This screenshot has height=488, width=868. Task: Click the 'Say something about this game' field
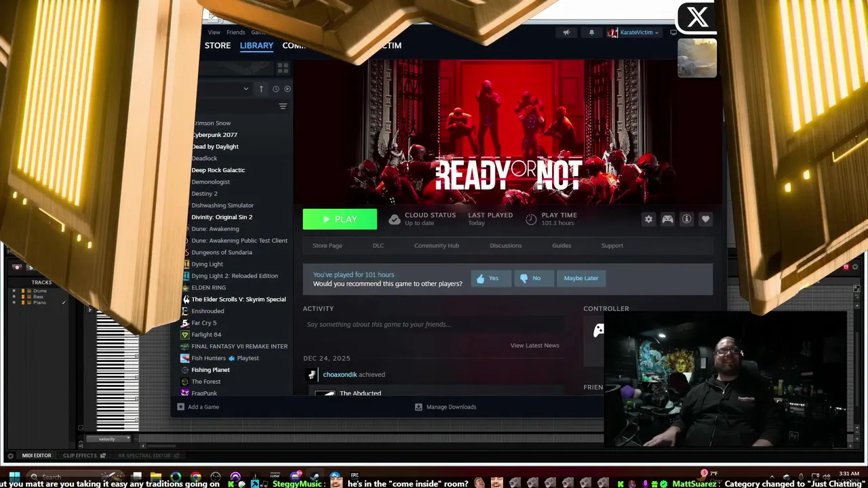point(433,325)
